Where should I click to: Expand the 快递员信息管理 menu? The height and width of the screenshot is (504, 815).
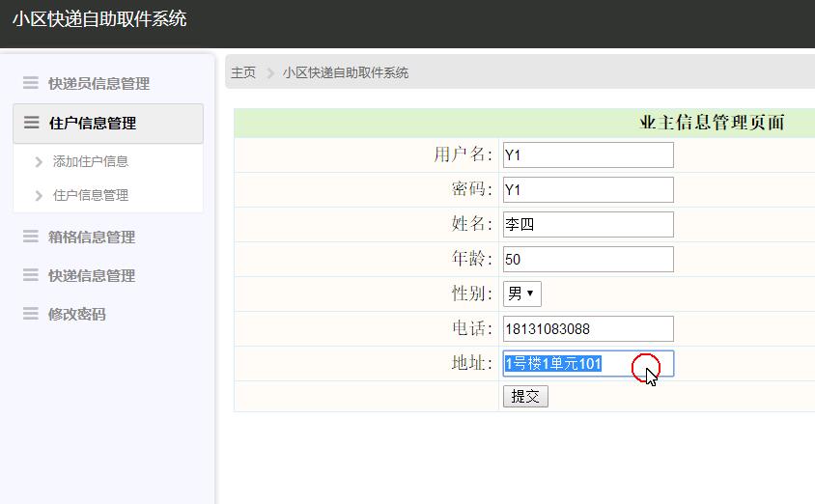pos(98,84)
